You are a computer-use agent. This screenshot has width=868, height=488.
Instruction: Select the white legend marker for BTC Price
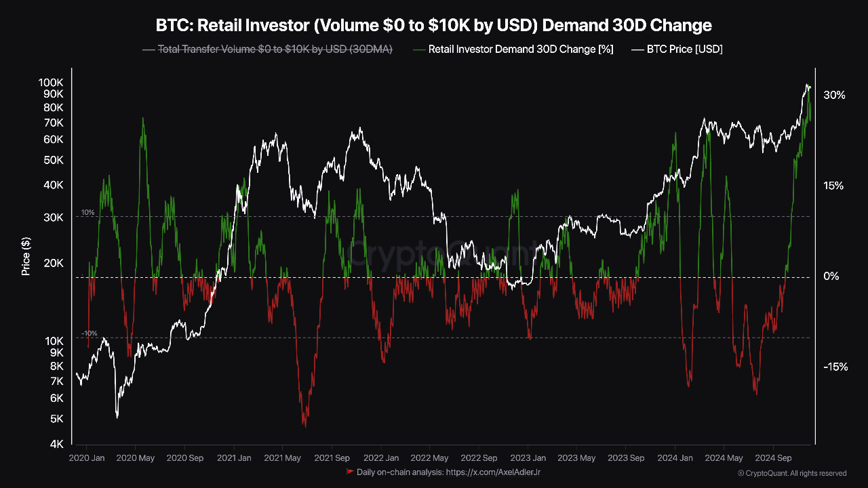tap(636, 49)
